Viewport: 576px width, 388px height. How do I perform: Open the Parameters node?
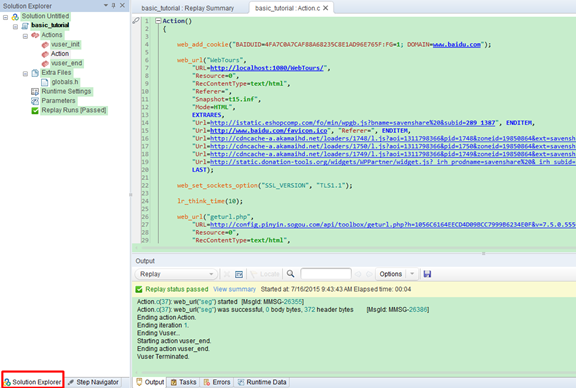[58, 101]
